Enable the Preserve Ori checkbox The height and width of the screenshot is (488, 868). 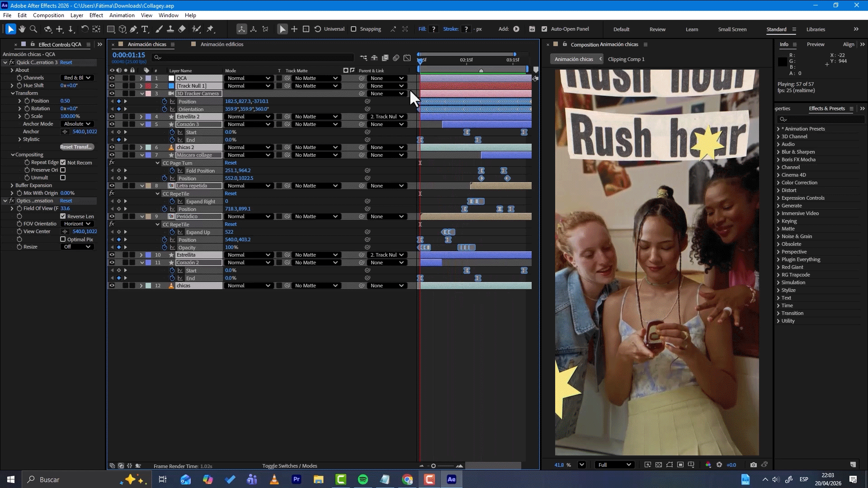(63, 170)
